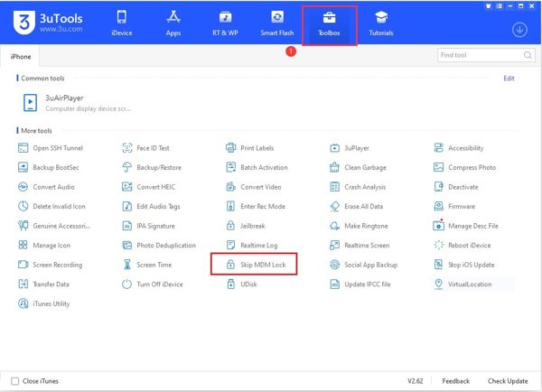Open Transfer Data tool

pyautogui.click(x=43, y=285)
